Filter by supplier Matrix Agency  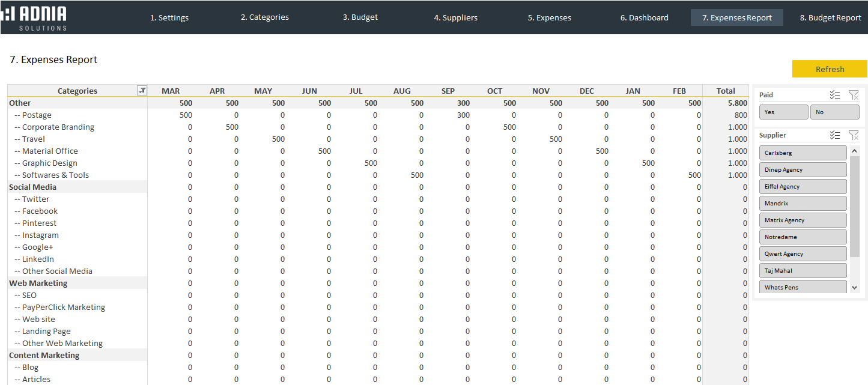coord(803,220)
